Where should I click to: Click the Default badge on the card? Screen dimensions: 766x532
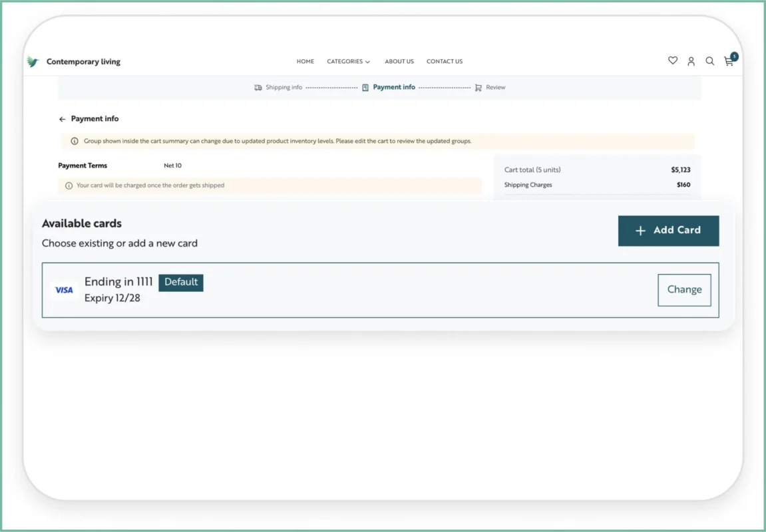[x=181, y=282]
